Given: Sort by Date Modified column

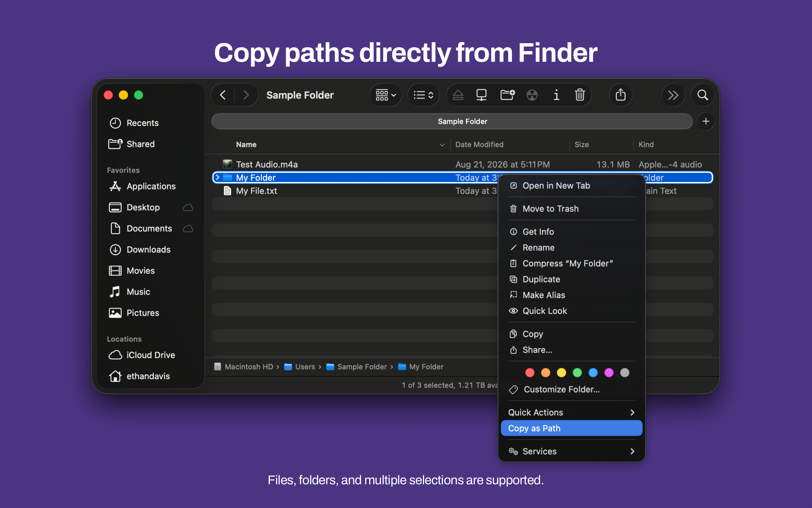Looking at the screenshot, I should pyautogui.click(x=479, y=144).
